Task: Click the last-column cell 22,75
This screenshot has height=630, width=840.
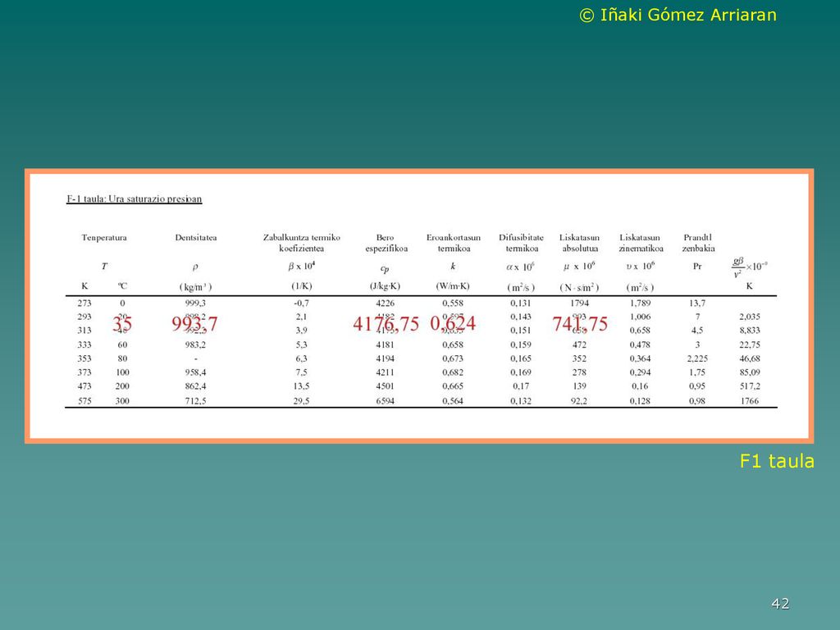Action: pos(750,345)
